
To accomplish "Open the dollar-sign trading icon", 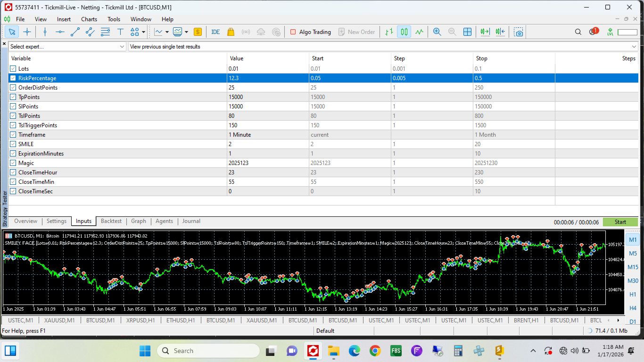I will pos(198,32).
